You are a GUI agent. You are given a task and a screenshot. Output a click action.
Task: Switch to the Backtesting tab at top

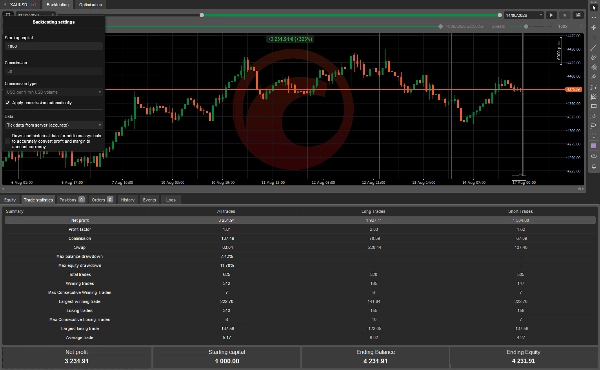coord(57,5)
